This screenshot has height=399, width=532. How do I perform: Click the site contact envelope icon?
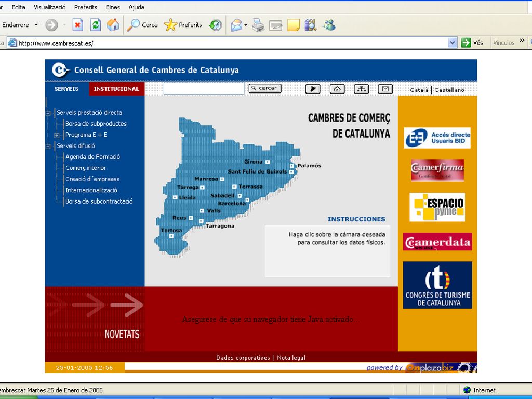[x=385, y=89]
